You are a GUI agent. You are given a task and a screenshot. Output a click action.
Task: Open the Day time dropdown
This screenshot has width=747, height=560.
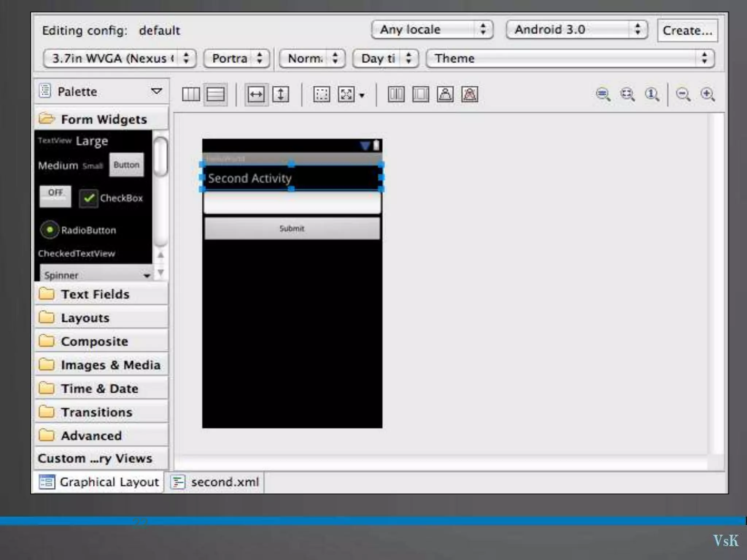pyautogui.click(x=386, y=58)
